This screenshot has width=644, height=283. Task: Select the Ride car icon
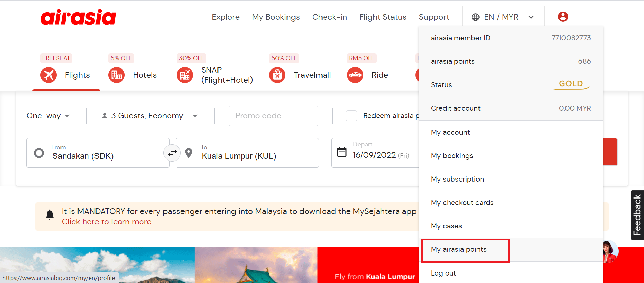pyautogui.click(x=355, y=75)
